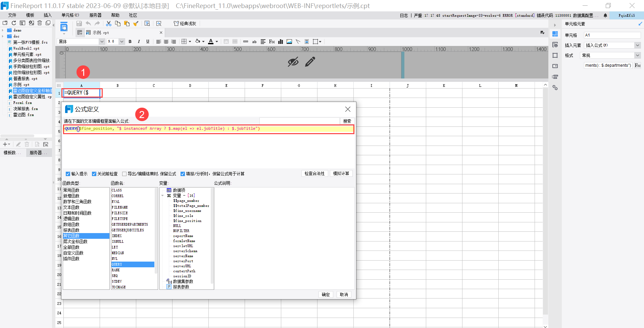Click the insert formula F(x) toolbar icon
Image resolution: width=644 pixels, height=328 pixels.
point(272,42)
